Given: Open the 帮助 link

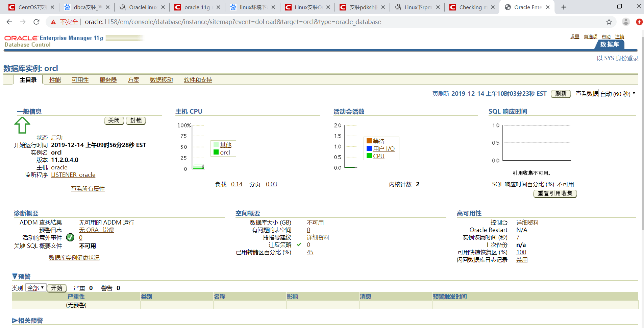Looking at the screenshot, I should point(606,37).
